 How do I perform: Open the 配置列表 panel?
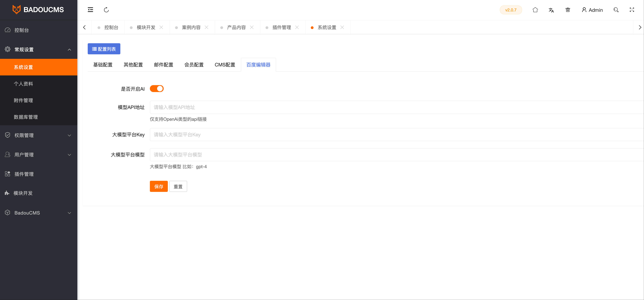104,49
